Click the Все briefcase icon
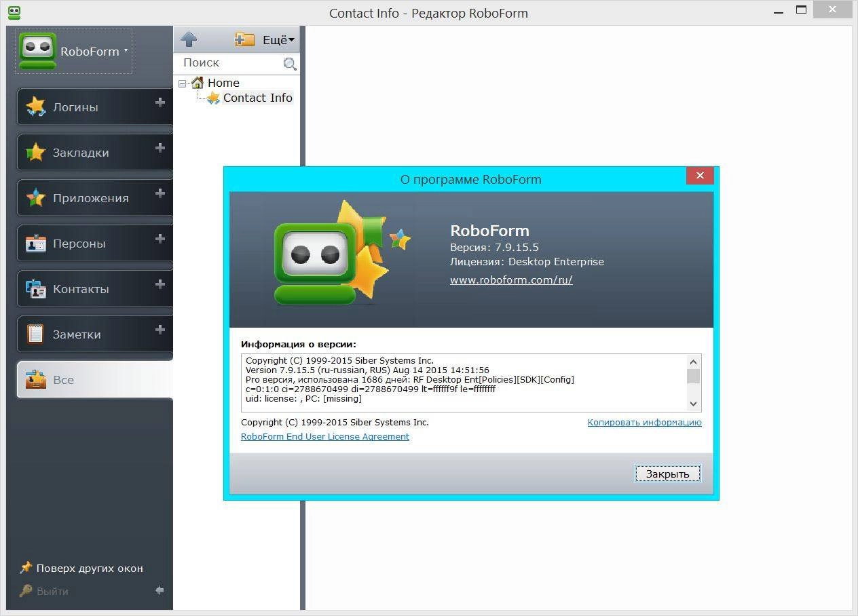Image resolution: width=858 pixels, height=616 pixels. click(x=35, y=380)
